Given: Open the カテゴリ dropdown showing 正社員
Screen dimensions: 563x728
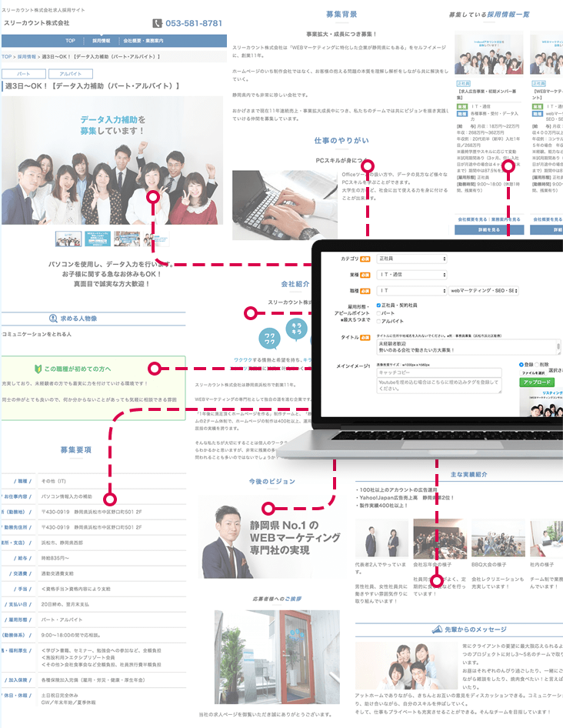Looking at the screenshot, I should click(x=411, y=259).
